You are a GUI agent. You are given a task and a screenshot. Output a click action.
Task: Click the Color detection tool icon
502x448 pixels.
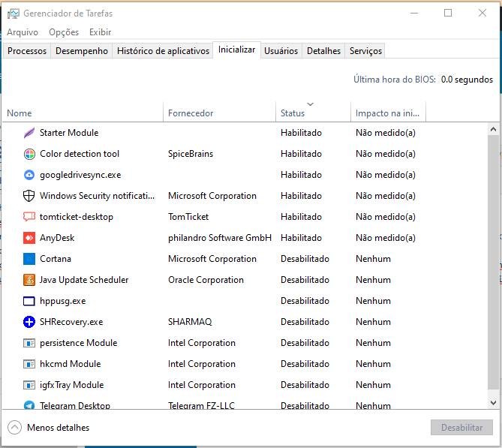[x=29, y=154]
